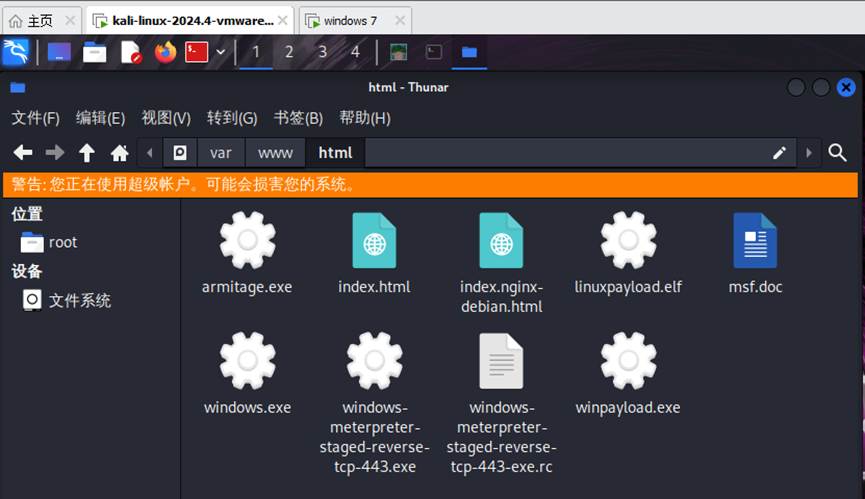
Task: Go to the parent folder with the up arrow
Action: [87, 153]
